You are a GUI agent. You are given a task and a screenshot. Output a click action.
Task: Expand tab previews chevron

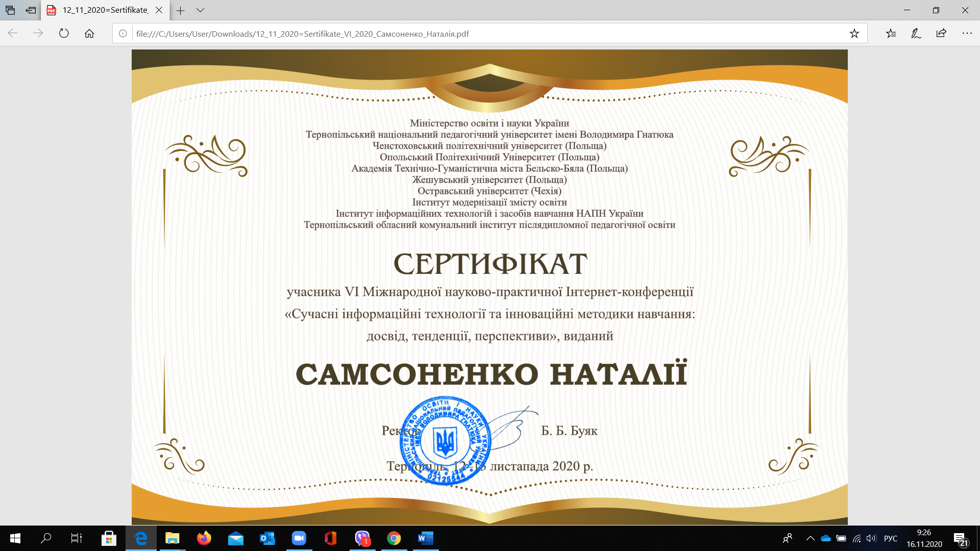tap(200, 10)
